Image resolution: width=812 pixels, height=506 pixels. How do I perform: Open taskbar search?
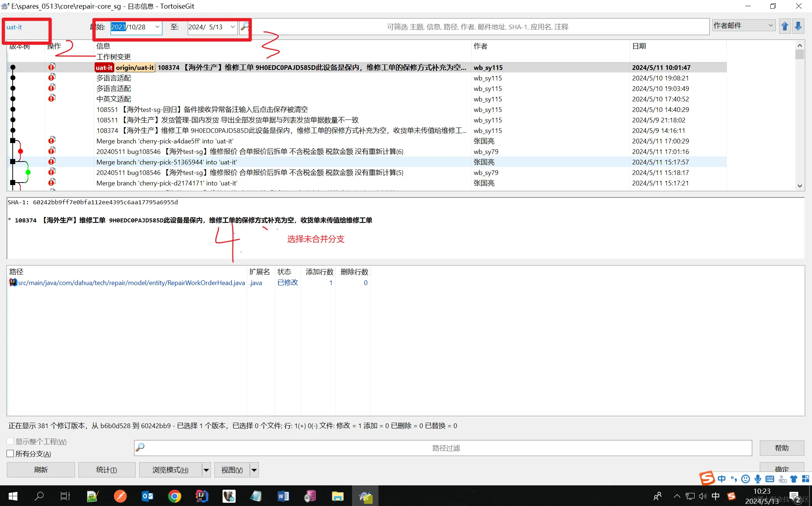click(x=39, y=496)
